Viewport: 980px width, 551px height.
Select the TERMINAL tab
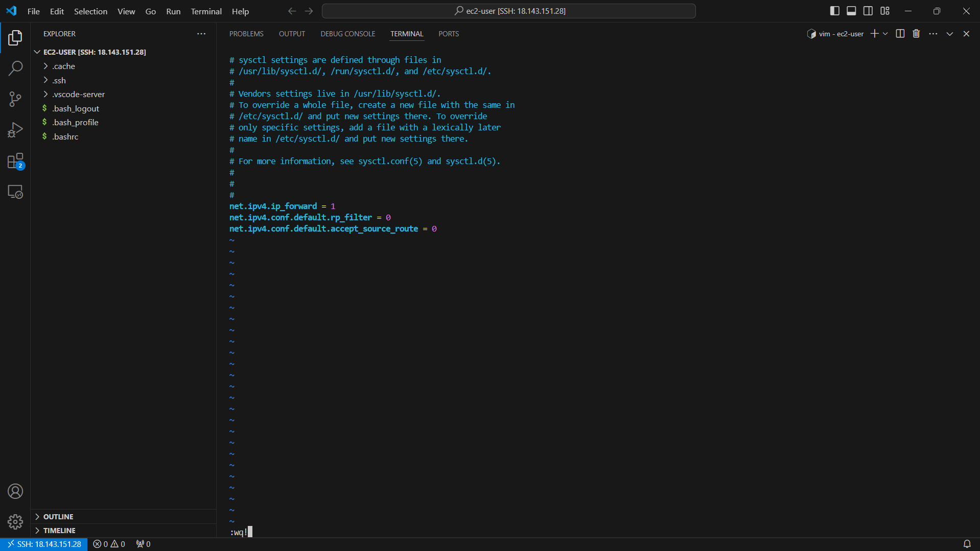(407, 34)
